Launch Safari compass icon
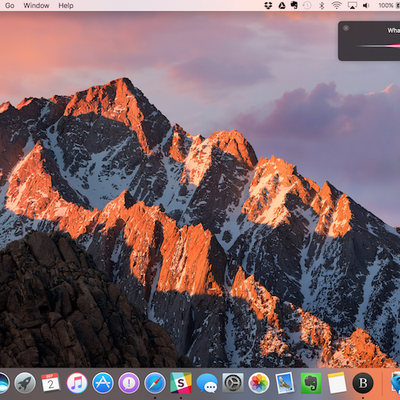Screen dimensions: 400x400 coord(155,383)
